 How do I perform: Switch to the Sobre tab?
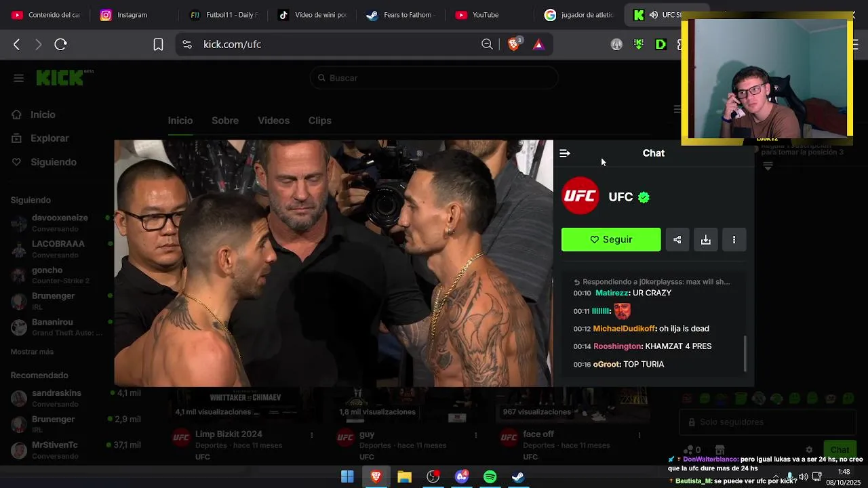click(225, 121)
